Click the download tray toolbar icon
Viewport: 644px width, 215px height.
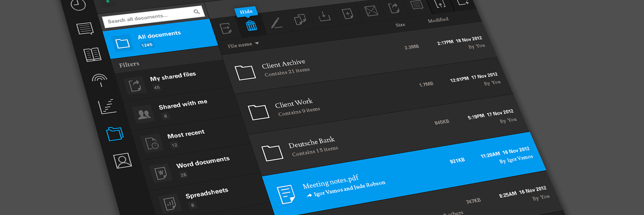click(324, 16)
